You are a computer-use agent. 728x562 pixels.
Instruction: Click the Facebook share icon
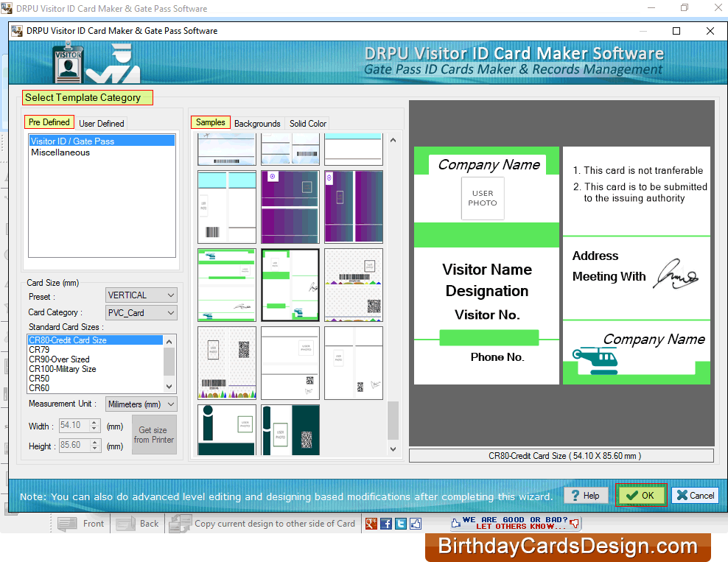click(386, 524)
